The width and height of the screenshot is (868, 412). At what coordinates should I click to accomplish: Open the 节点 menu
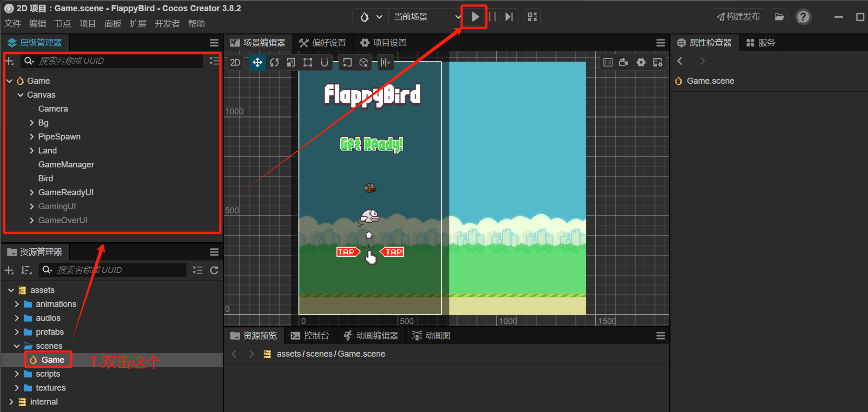pos(63,24)
